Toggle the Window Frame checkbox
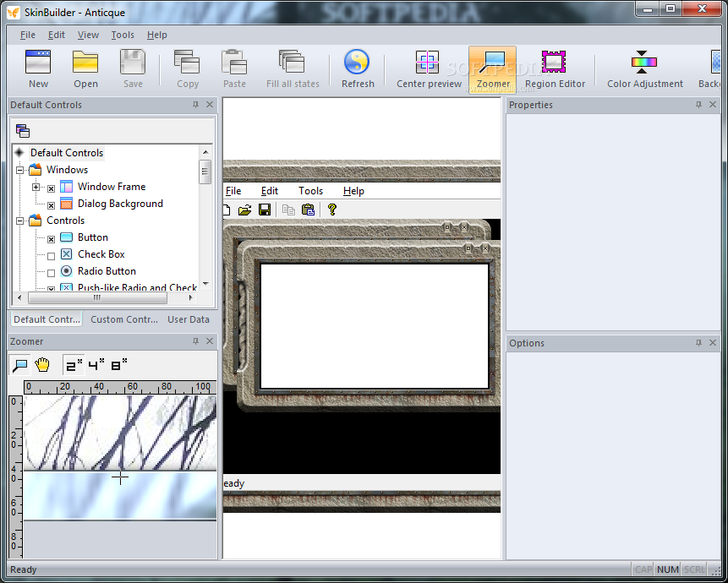 pos(51,188)
